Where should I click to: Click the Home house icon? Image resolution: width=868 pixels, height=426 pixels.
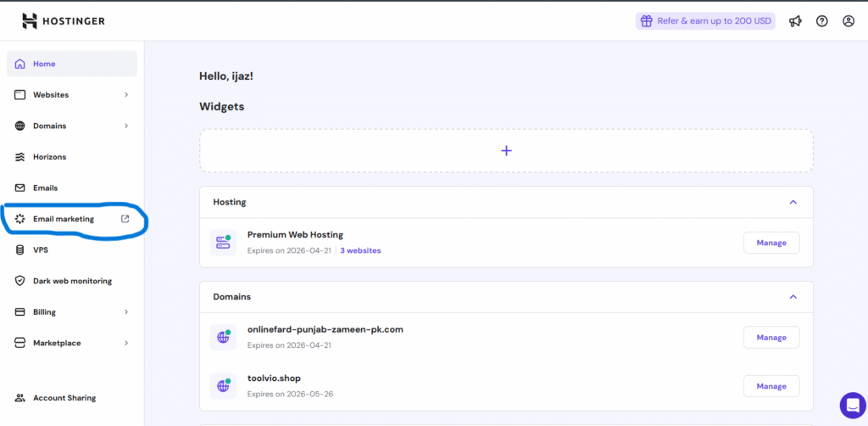(20, 64)
